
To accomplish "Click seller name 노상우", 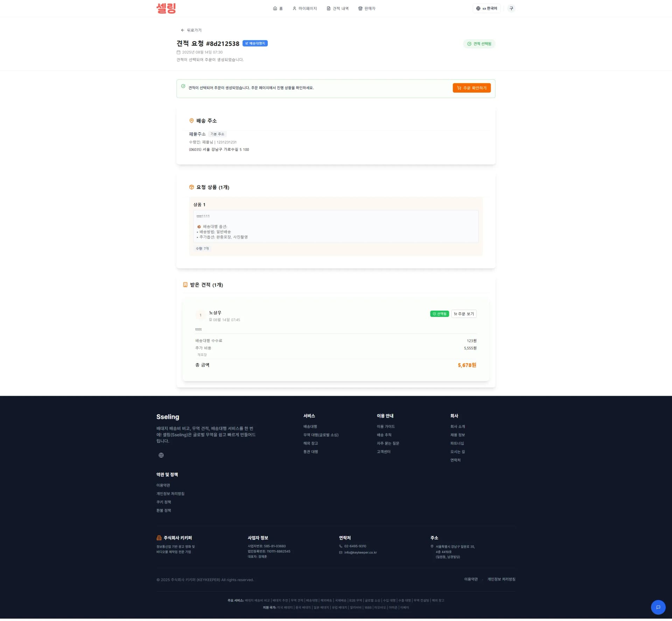I will click(x=215, y=313).
